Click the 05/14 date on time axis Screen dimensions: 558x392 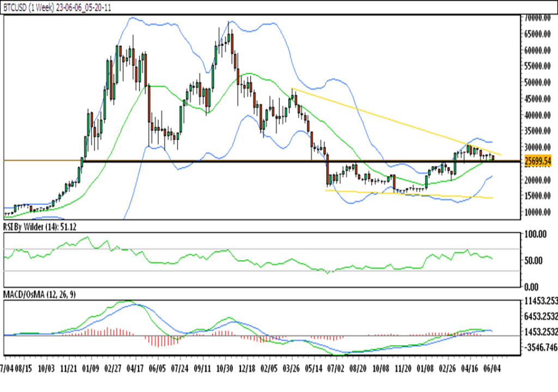tap(314, 369)
